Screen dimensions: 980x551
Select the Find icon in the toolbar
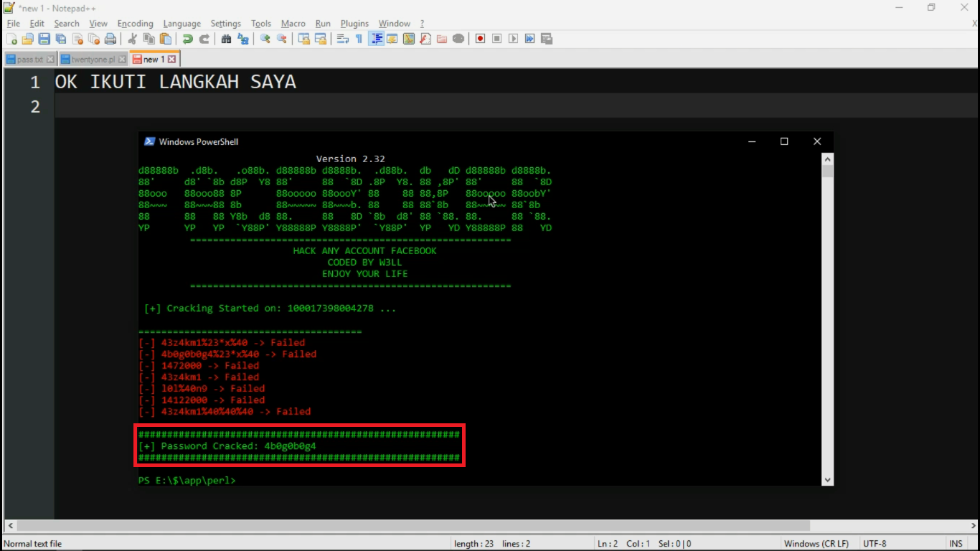[226, 39]
